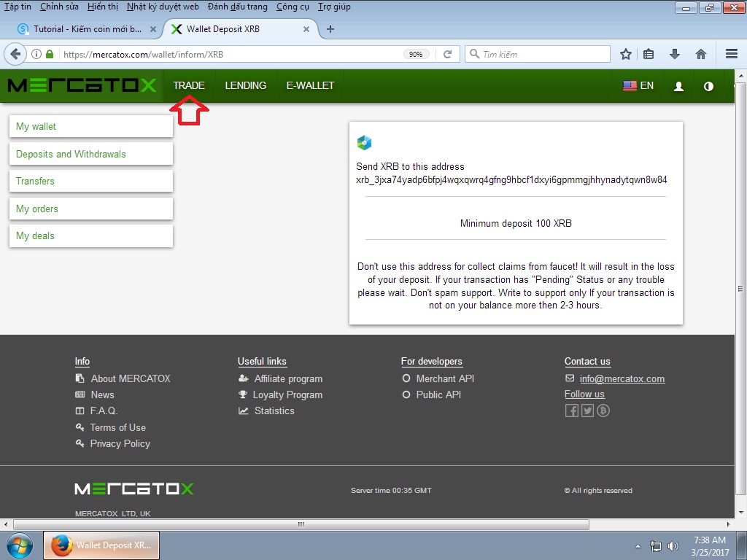747x560 pixels.
Task: Open the volume speaker tray icon
Action: pos(673,546)
